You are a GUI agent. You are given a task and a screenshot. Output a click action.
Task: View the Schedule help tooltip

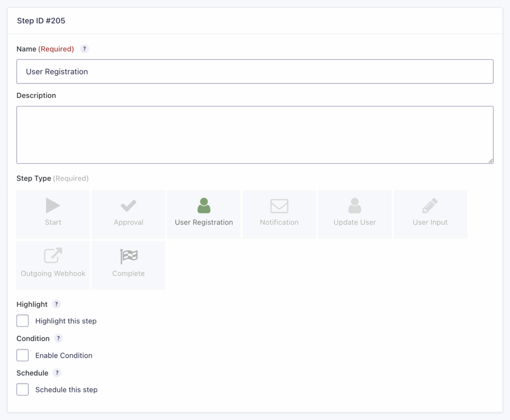click(56, 373)
